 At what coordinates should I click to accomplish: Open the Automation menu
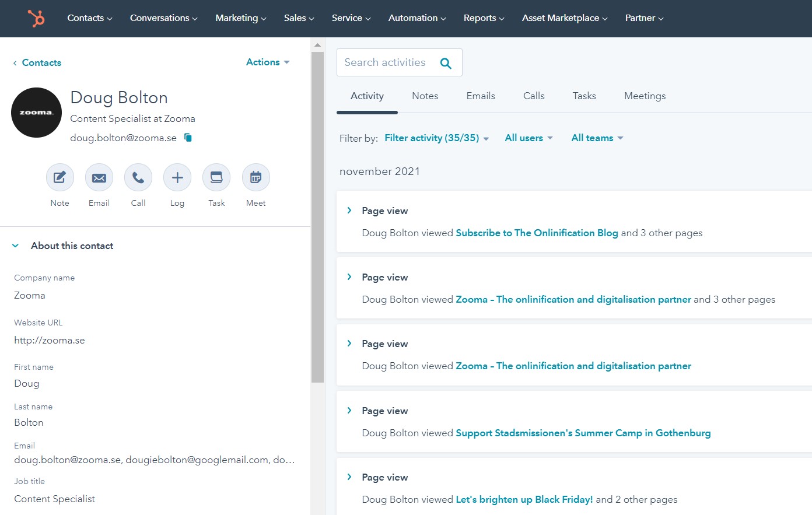point(417,18)
